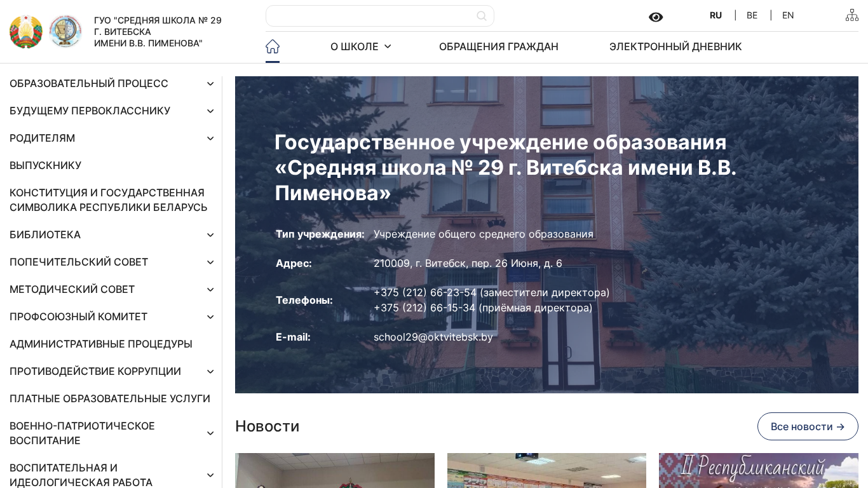Image resolution: width=868 pixels, height=488 pixels.
Task: Click the home icon in navigation bar
Action: pyautogui.click(x=273, y=46)
